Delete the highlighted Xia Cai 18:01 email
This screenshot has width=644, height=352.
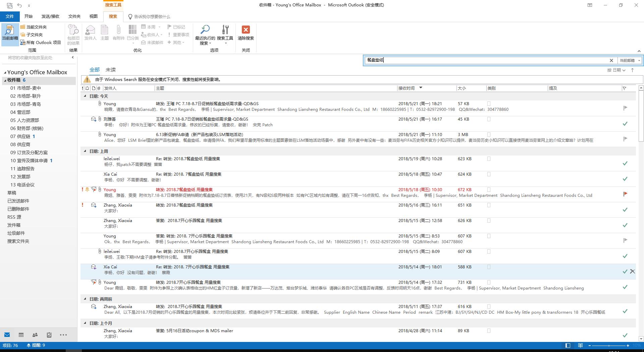[632, 271]
